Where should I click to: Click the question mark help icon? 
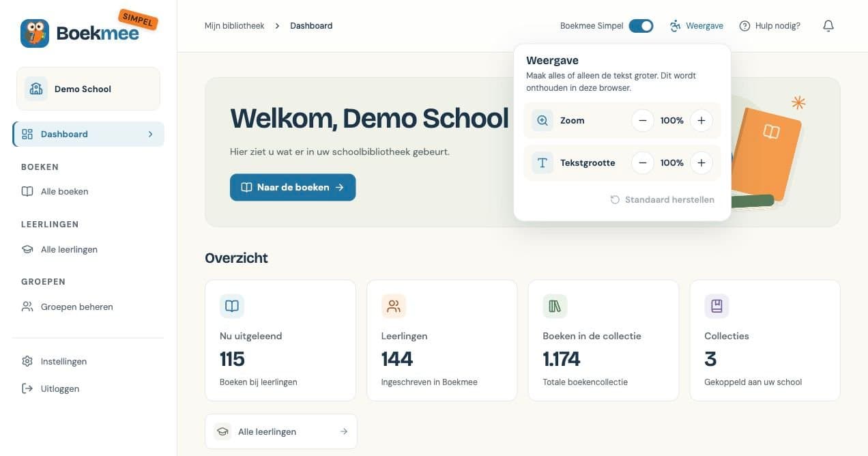(744, 26)
